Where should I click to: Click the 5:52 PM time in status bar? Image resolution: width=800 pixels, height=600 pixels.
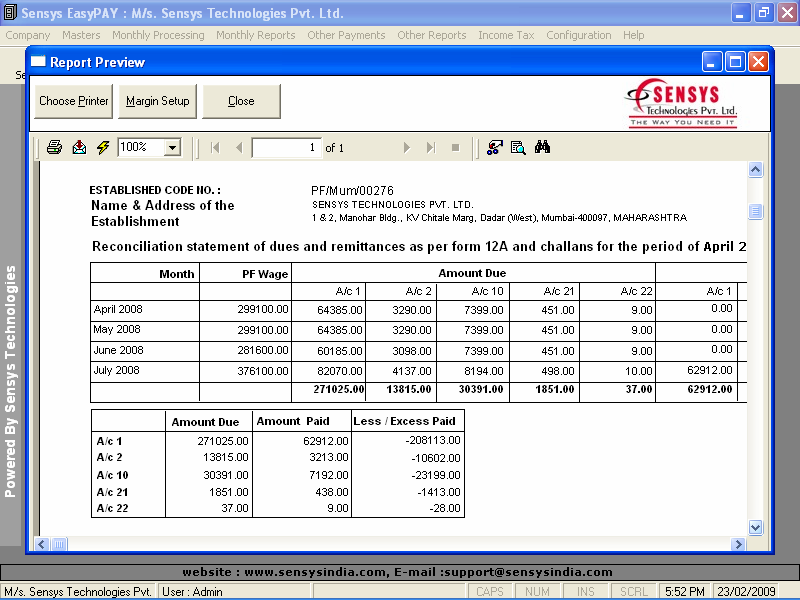[x=685, y=592]
